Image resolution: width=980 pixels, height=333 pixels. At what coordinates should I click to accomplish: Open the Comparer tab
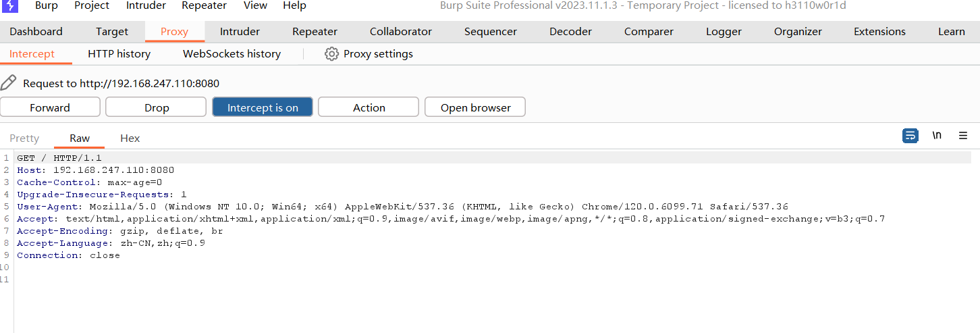coord(649,32)
